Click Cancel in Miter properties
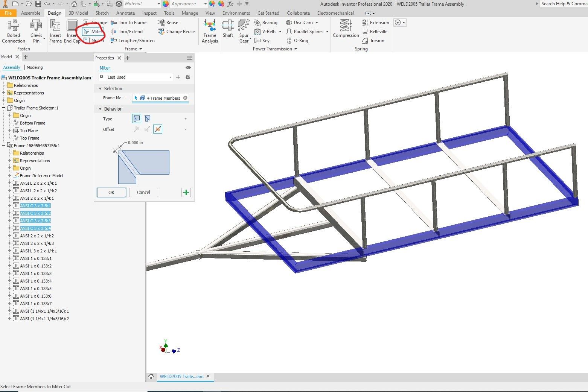 tap(143, 193)
